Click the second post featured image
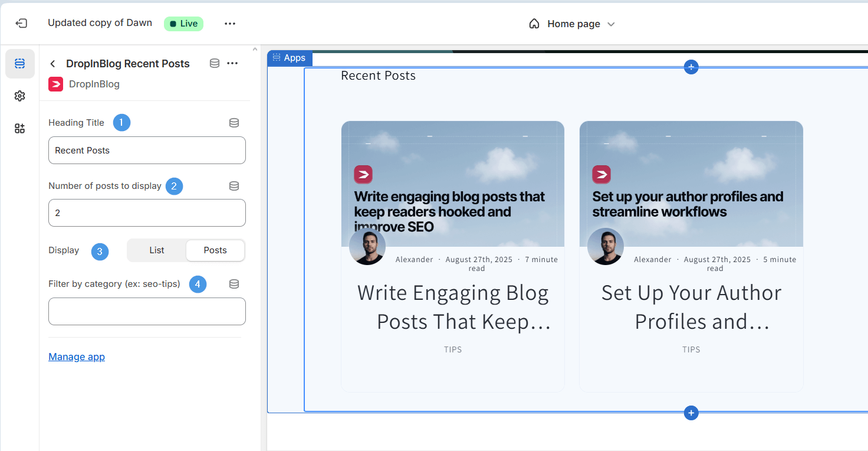 691,184
